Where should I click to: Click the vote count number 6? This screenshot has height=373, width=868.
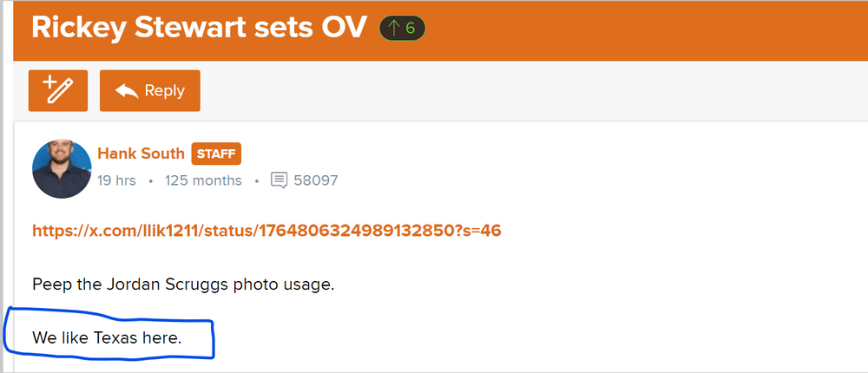[411, 28]
